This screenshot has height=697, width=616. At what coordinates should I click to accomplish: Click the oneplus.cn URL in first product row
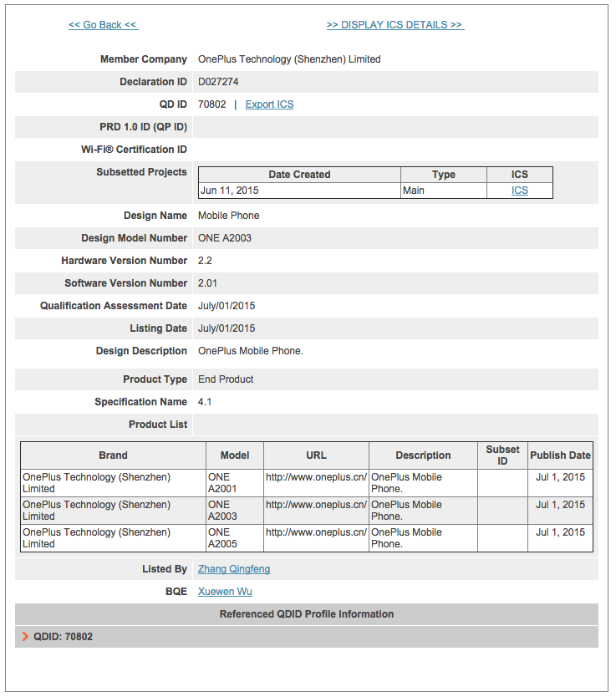pyautogui.click(x=316, y=477)
